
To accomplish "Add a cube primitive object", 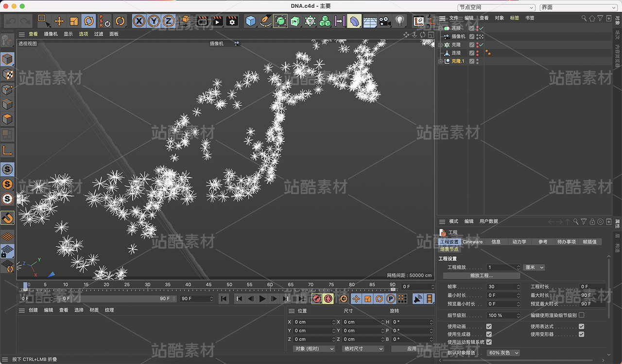I will (x=251, y=21).
